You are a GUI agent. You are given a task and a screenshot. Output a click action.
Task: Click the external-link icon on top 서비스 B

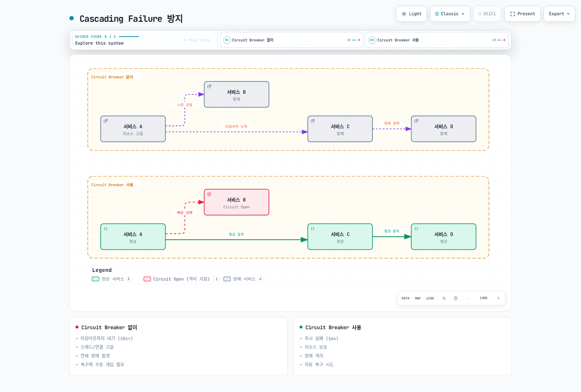[x=209, y=86]
